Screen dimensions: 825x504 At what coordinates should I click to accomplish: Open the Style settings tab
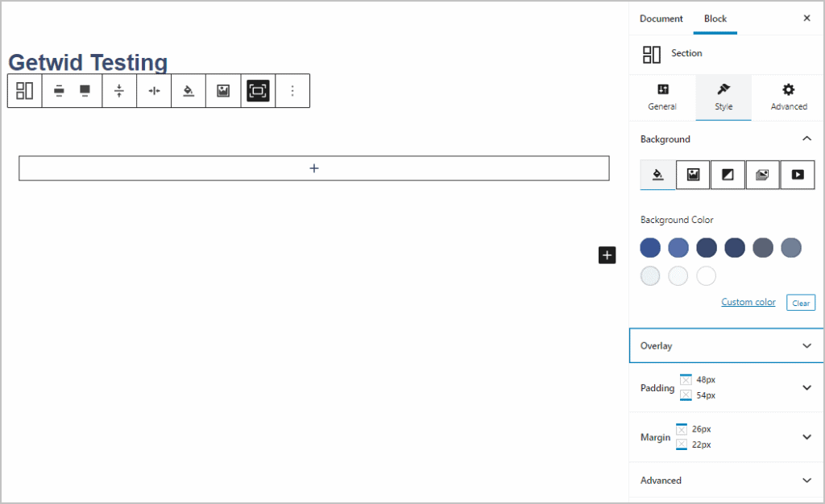coord(723,97)
